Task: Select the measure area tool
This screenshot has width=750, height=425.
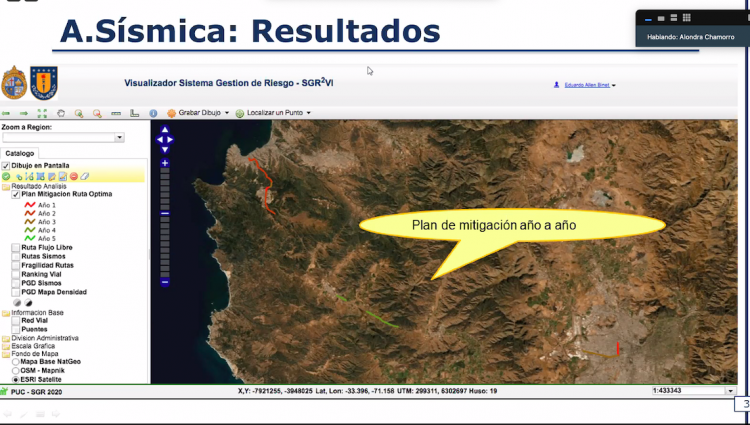Action: (x=134, y=113)
